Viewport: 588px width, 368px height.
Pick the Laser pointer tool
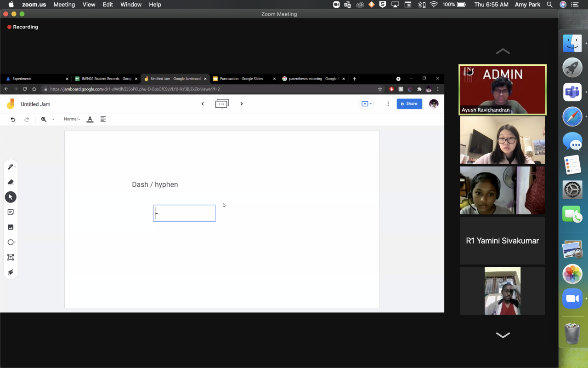[11, 272]
